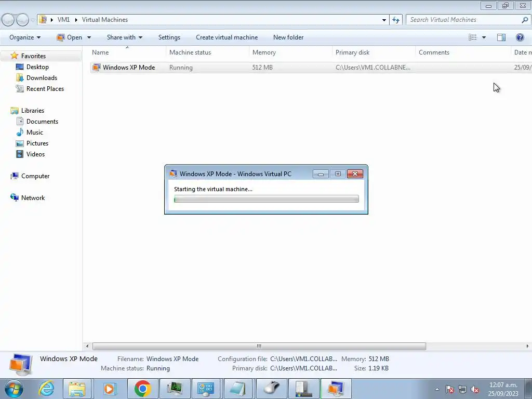Sort by the Name column header

128,52
